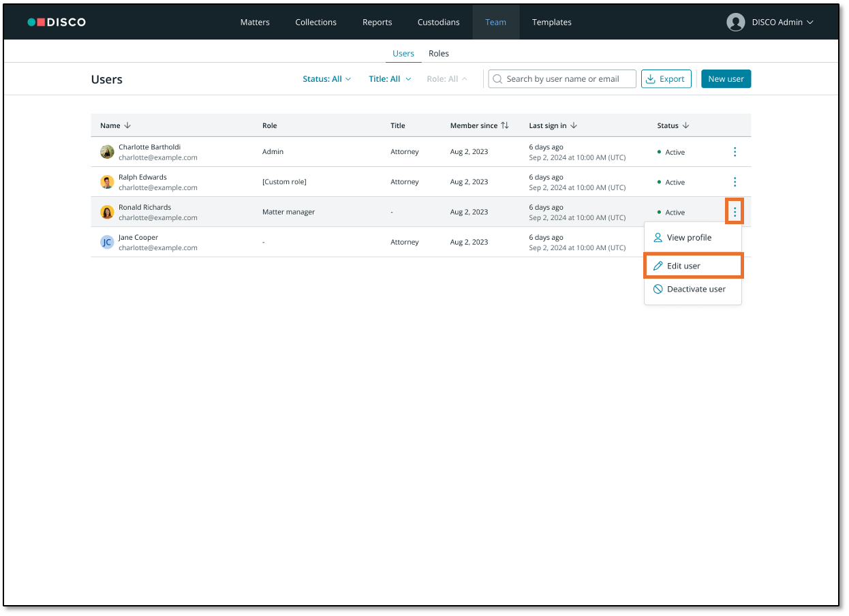Viewport: 849px width, 616px height.
Task: Open three-dot menu for Ralph Edwards
Action: click(x=735, y=182)
